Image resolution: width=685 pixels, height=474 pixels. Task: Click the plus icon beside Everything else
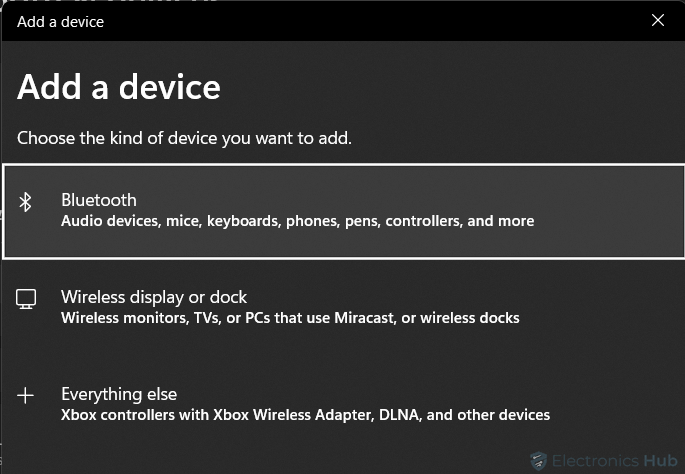tap(25, 395)
